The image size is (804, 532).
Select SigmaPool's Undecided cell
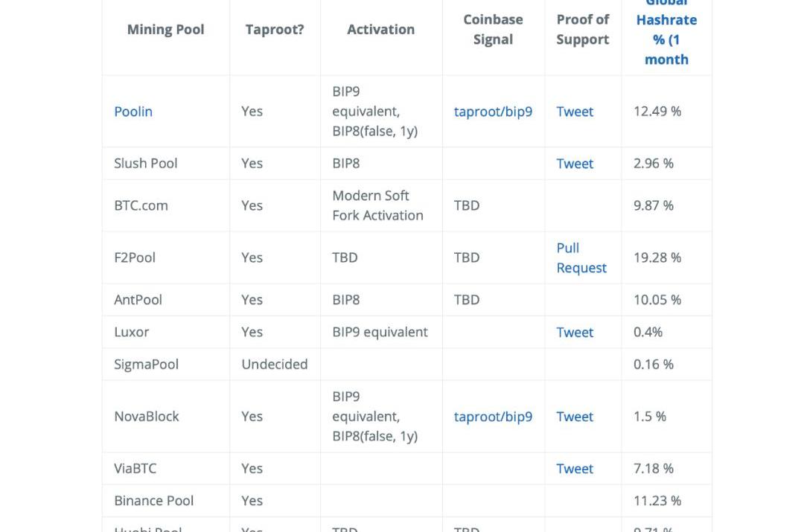pos(274,364)
